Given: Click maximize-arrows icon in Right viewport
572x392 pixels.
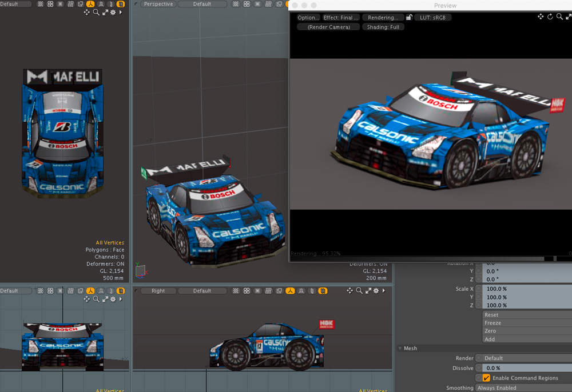Looking at the screenshot, I should 368,290.
